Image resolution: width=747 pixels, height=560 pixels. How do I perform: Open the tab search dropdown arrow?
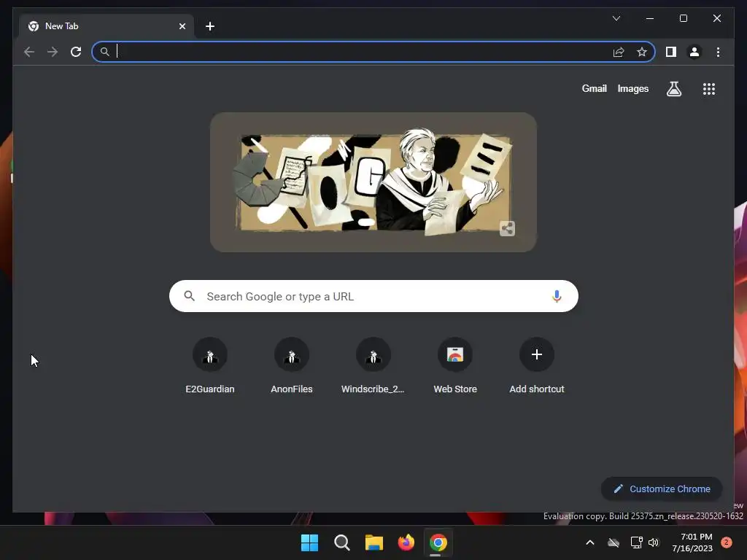tap(616, 18)
